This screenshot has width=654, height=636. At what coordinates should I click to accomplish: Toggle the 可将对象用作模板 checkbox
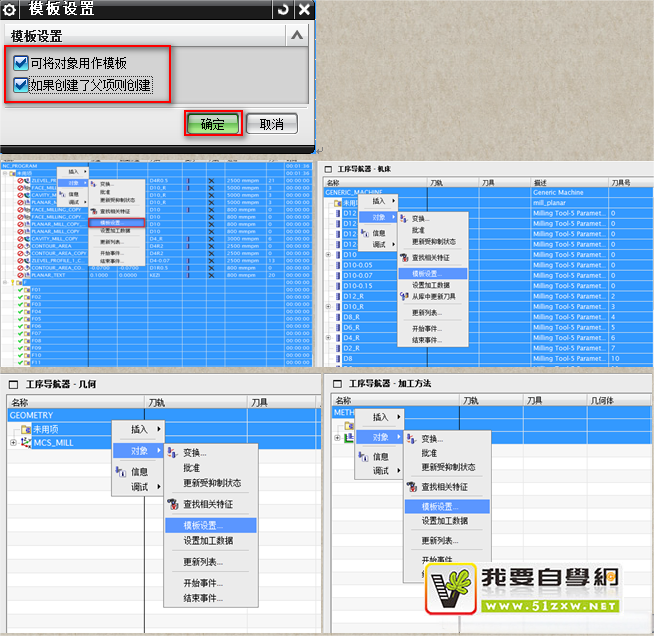coord(20,63)
